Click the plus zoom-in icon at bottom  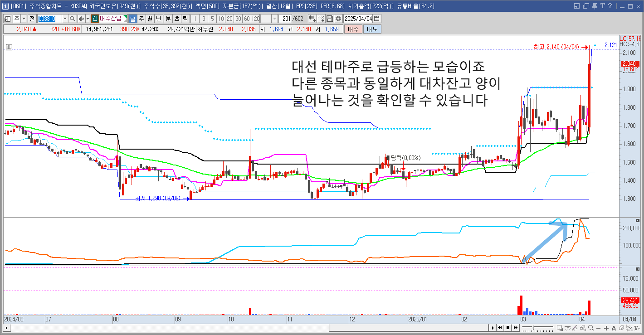coord(606,328)
